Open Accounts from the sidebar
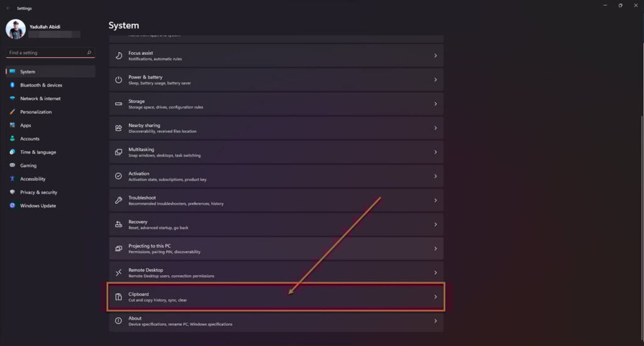The width and height of the screenshot is (644, 346). (50, 139)
